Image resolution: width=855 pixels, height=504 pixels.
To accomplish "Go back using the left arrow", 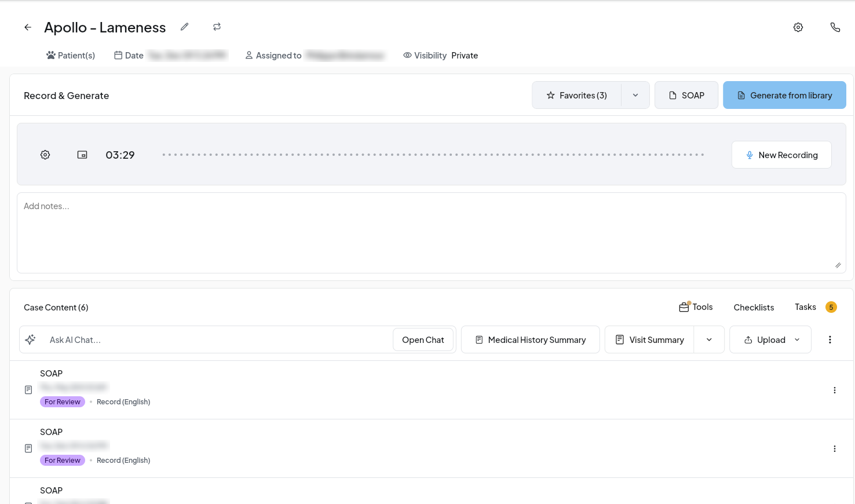I will (x=28, y=27).
